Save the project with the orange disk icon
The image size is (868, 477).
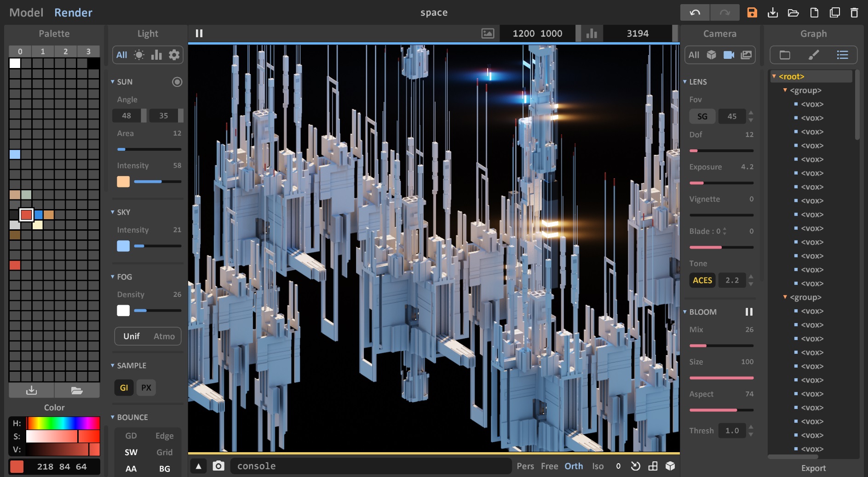coord(752,12)
